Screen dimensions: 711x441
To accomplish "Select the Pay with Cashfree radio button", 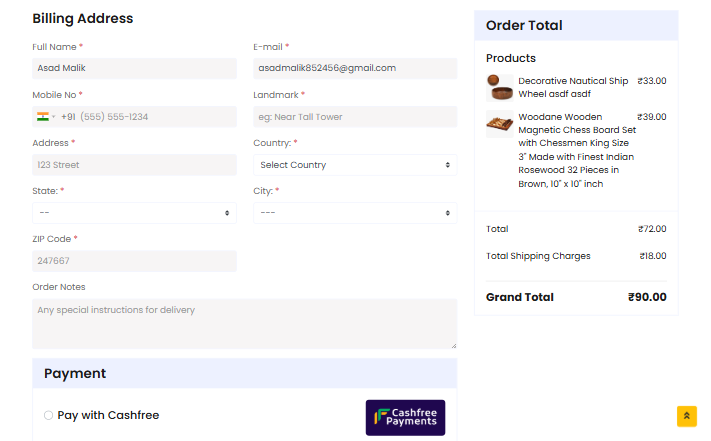I will (x=49, y=415).
